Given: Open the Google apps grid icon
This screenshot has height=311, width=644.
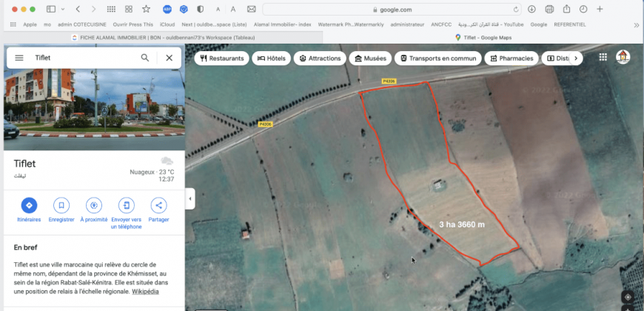Looking at the screenshot, I should (x=603, y=57).
